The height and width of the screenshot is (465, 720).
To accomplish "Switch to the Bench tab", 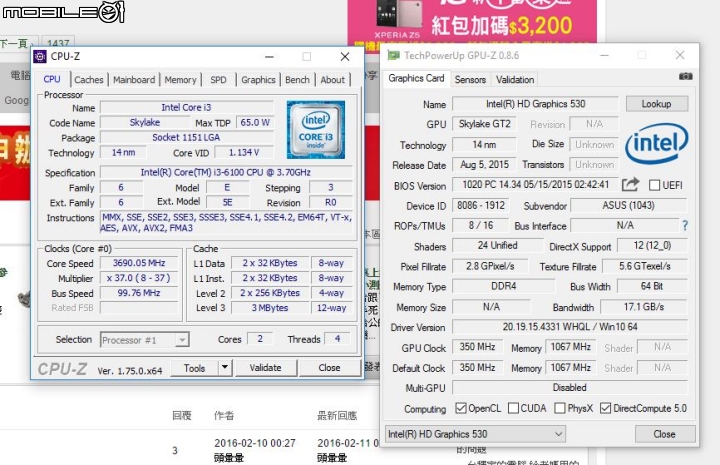I will (x=297, y=80).
